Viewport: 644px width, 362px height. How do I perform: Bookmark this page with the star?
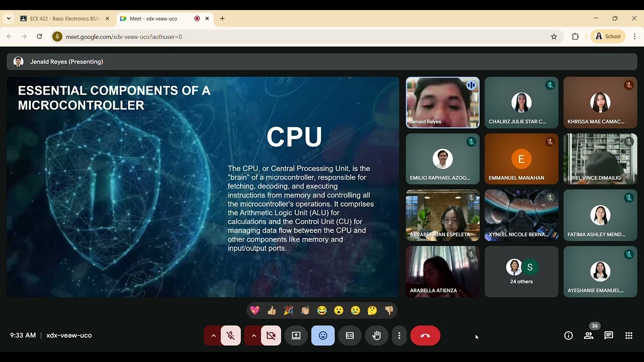(554, 37)
